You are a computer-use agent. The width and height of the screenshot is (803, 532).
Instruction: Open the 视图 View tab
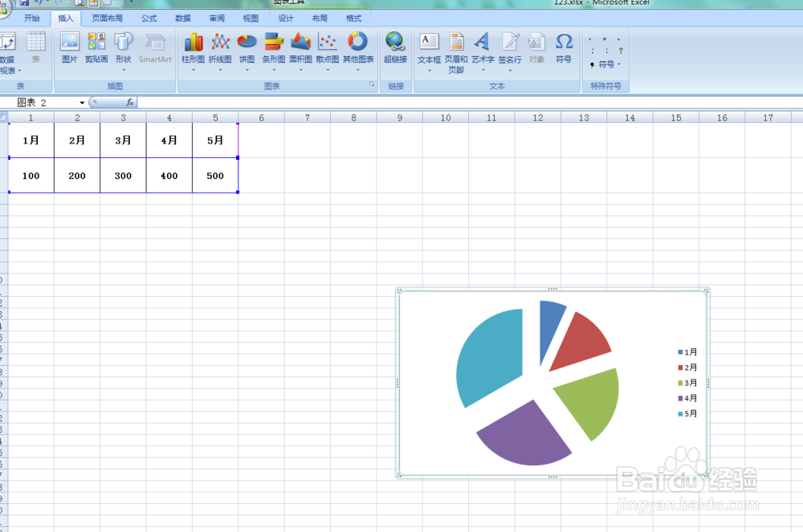click(x=251, y=18)
